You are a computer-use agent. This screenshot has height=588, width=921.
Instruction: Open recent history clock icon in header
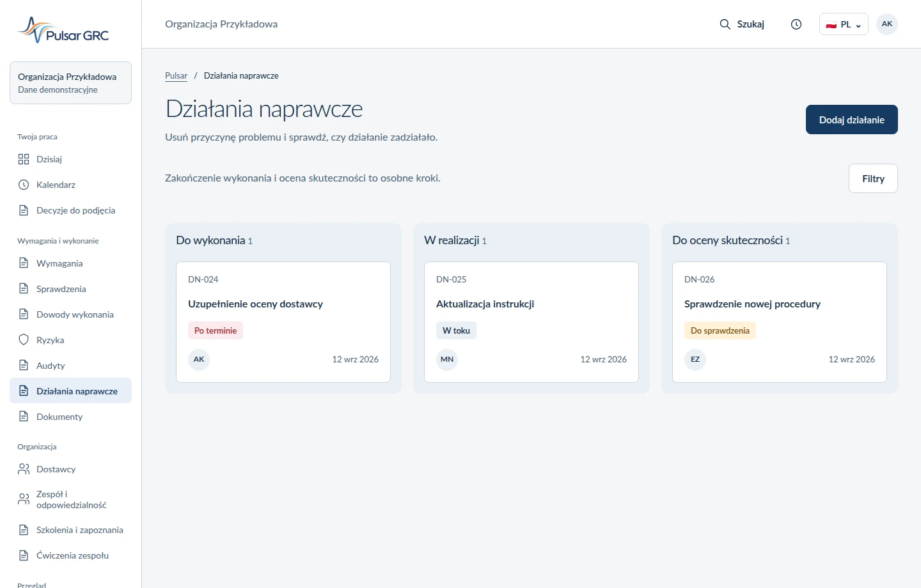[796, 24]
